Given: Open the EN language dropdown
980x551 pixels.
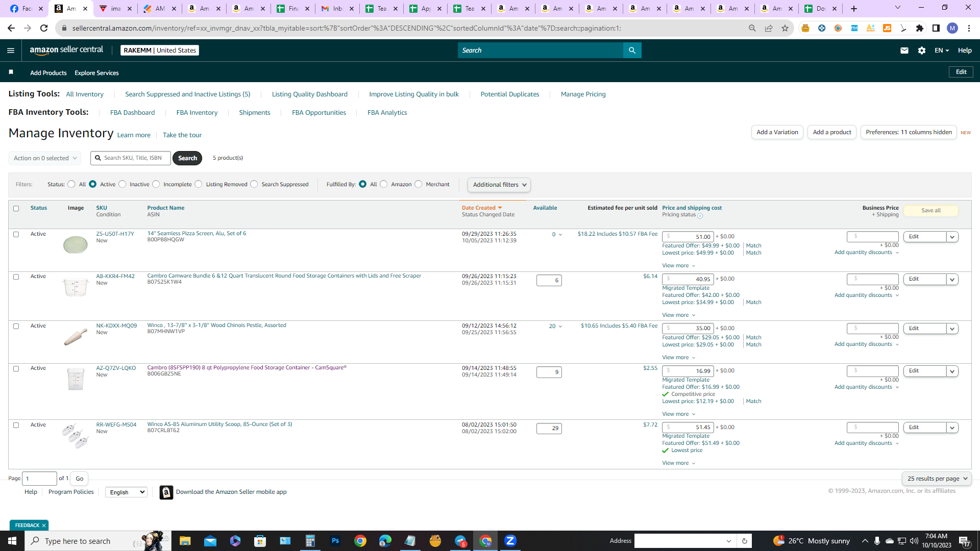Looking at the screenshot, I should pyautogui.click(x=941, y=50).
